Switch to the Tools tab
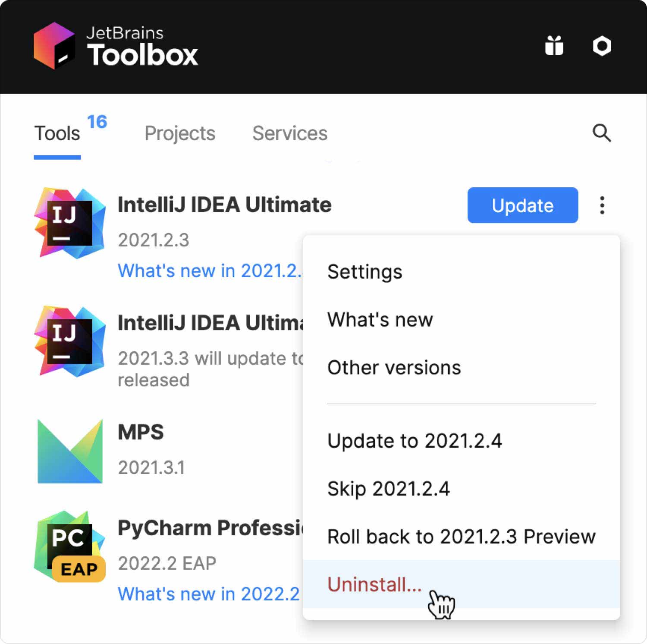 tap(57, 134)
